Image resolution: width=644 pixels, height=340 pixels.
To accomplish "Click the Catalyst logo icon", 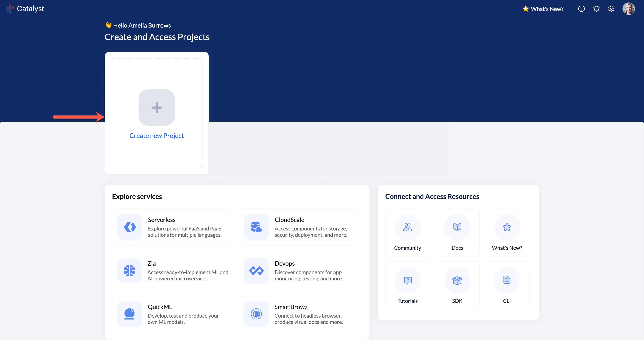I will coord(9,9).
